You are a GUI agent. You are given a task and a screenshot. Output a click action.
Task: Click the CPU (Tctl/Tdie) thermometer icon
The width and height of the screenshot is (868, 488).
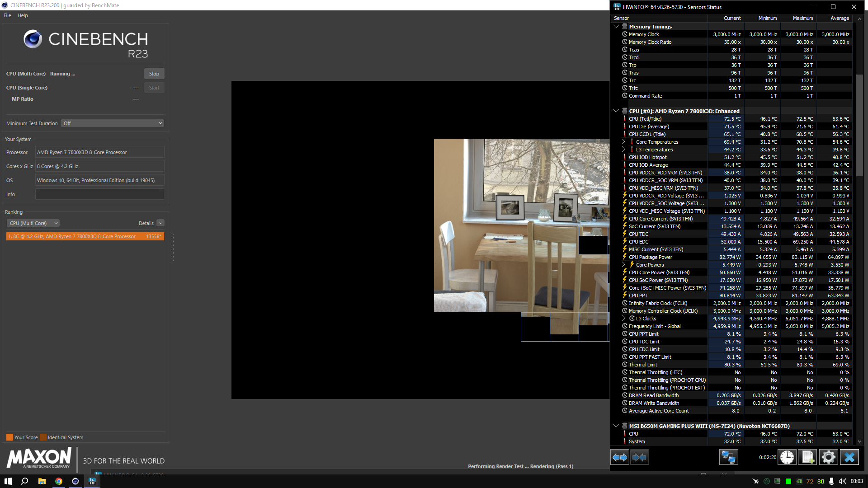(625, 118)
